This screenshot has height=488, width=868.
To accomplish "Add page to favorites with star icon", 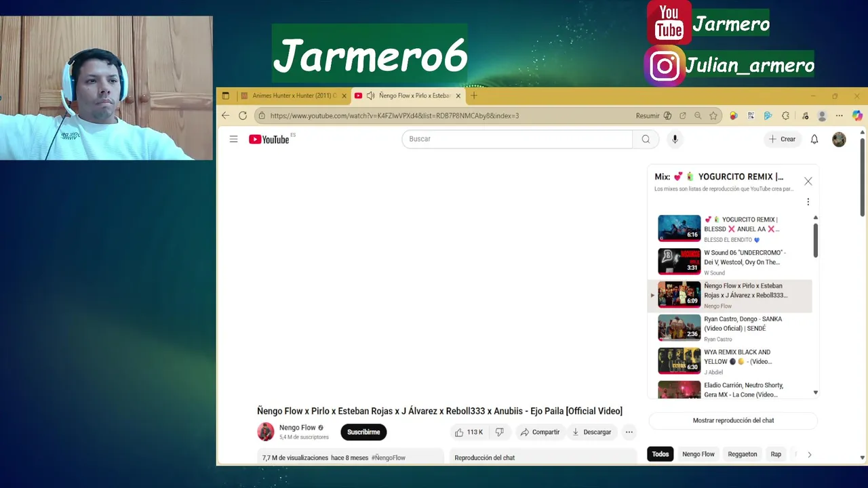I will 713,116.
